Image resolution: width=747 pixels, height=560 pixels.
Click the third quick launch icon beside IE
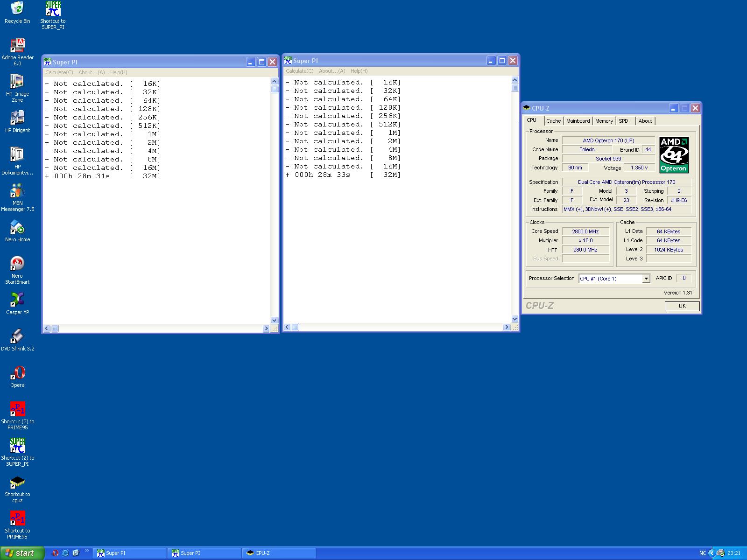coord(76,553)
